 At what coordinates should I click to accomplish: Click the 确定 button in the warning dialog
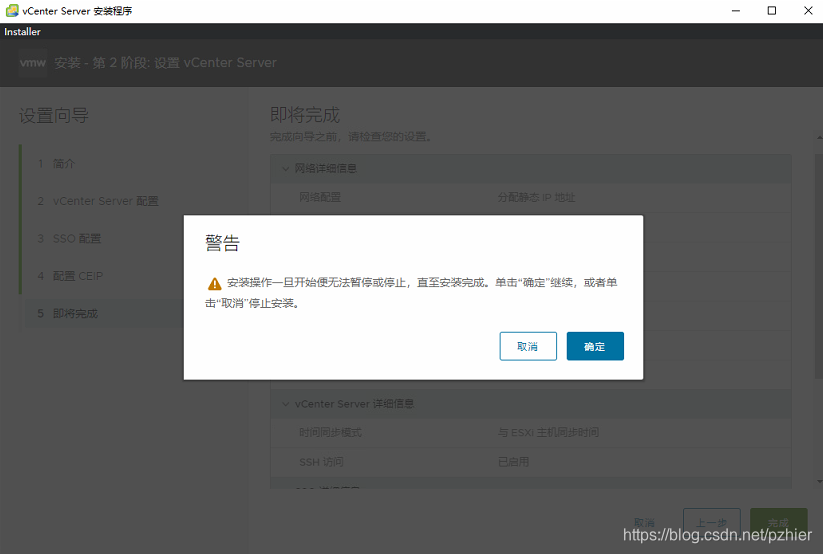(x=595, y=346)
